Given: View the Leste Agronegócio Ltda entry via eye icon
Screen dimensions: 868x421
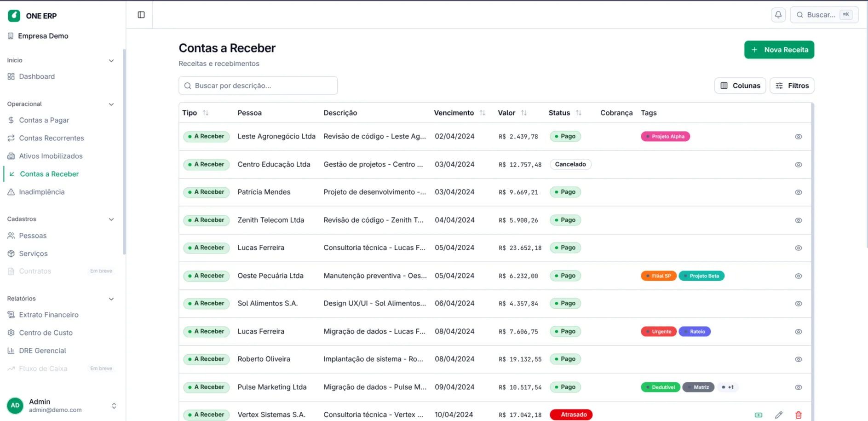Looking at the screenshot, I should tap(798, 137).
